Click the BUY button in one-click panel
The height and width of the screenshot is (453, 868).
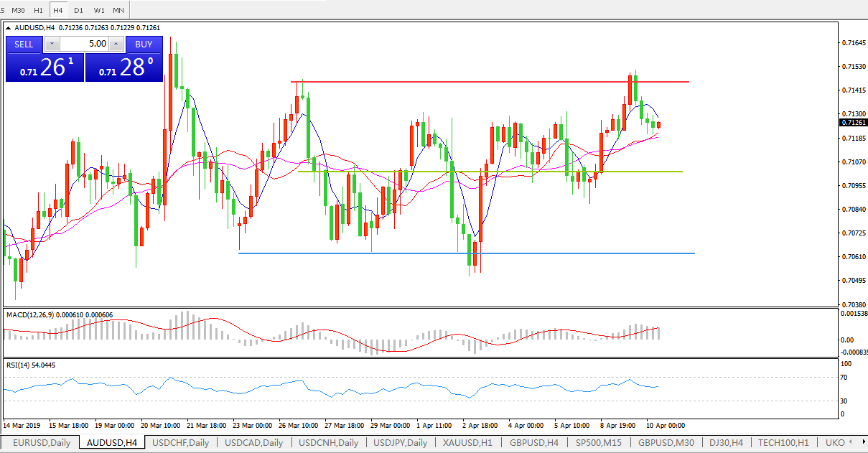point(144,45)
